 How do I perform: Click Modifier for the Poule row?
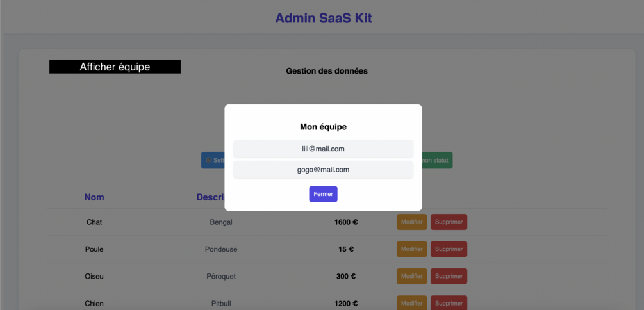pyautogui.click(x=411, y=249)
